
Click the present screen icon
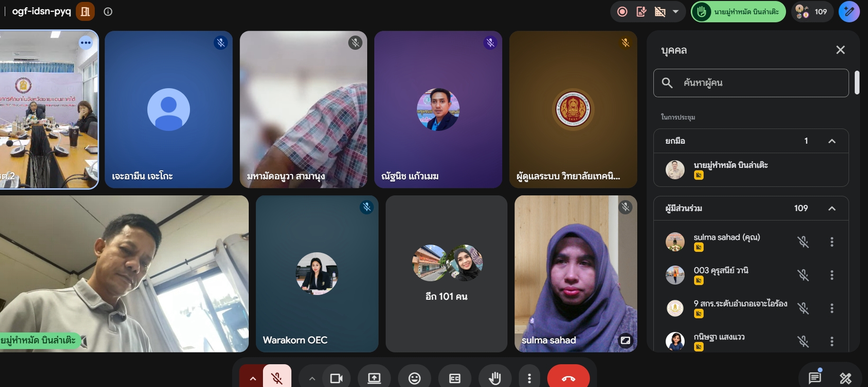coord(374,378)
